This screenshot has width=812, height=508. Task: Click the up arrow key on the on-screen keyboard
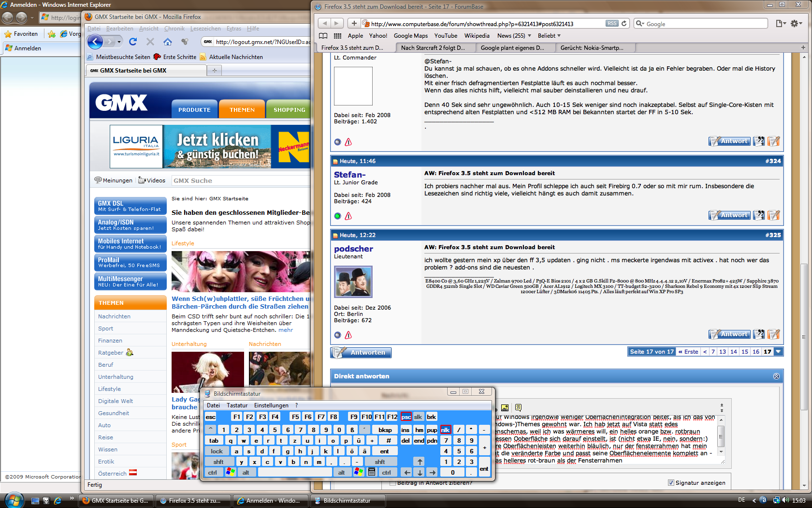[x=420, y=462]
